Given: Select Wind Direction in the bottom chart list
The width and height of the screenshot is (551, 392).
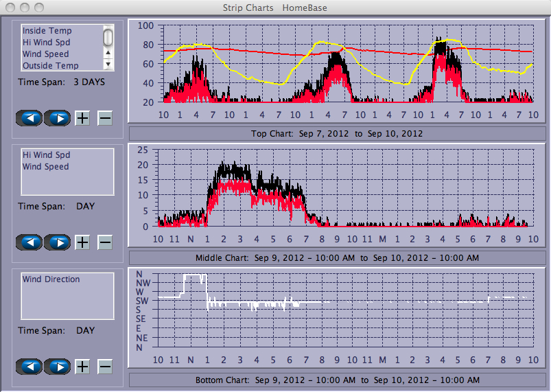Looking at the screenshot, I should point(51,279).
